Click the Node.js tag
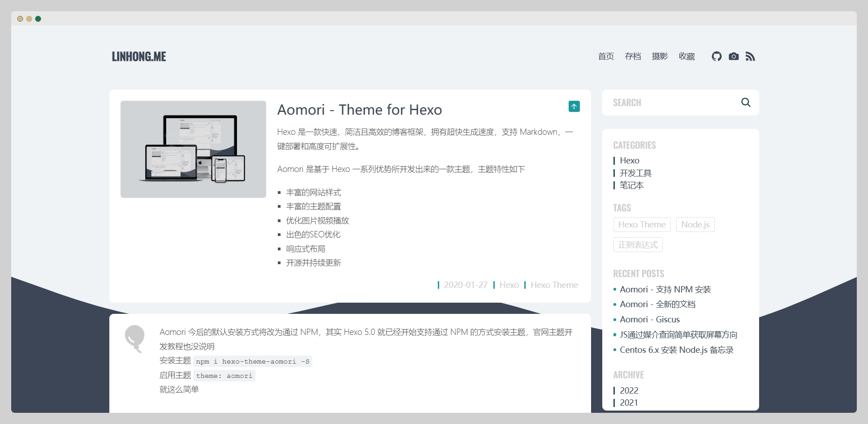Screen dimensions: 868x424 (x=695, y=225)
